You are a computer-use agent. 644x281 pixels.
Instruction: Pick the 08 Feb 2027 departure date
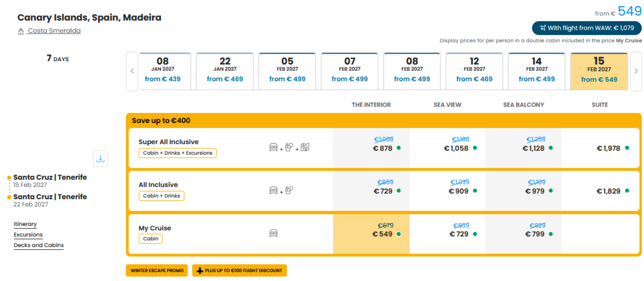[412, 71]
